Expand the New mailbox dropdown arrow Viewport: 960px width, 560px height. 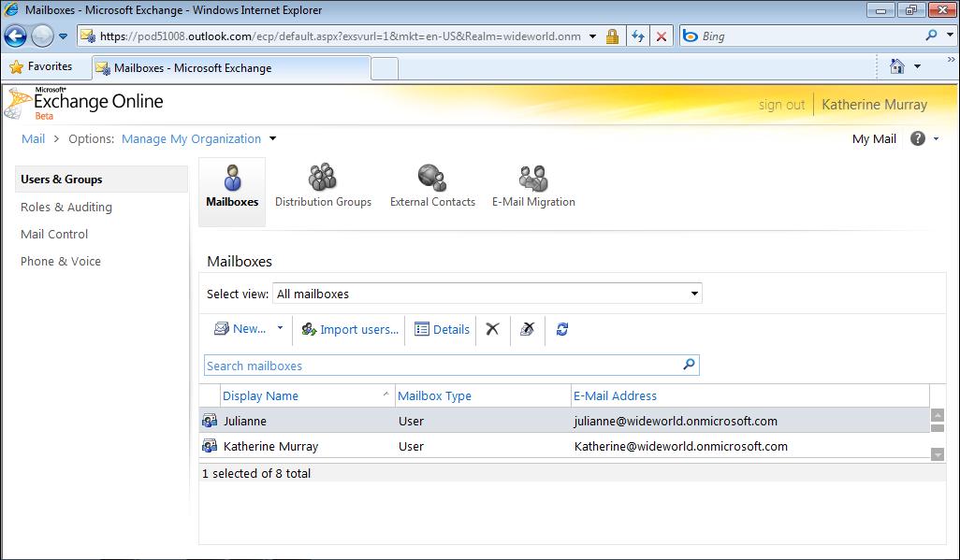281,328
